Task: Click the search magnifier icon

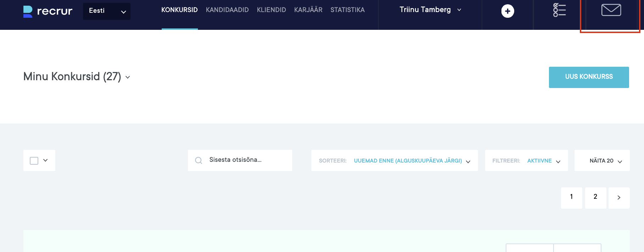Action: click(199, 160)
